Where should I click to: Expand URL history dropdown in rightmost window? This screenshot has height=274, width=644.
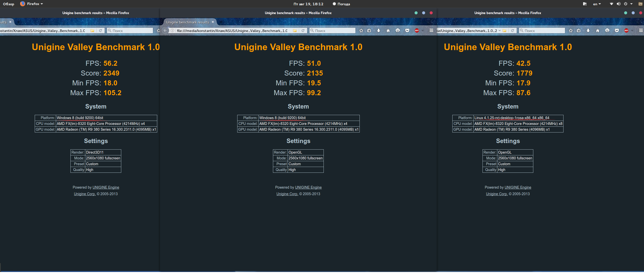click(x=500, y=31)
